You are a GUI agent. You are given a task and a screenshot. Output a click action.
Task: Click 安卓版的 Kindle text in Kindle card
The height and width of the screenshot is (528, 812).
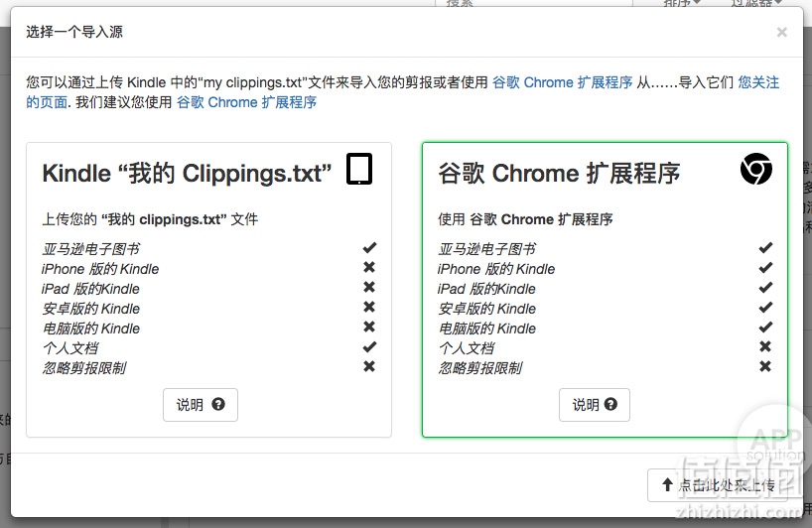point(91,309)
